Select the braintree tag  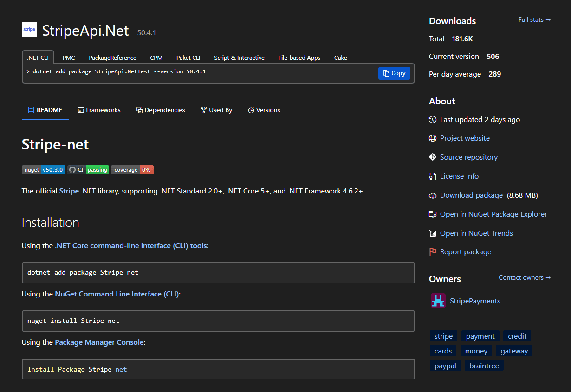(484, 366)
